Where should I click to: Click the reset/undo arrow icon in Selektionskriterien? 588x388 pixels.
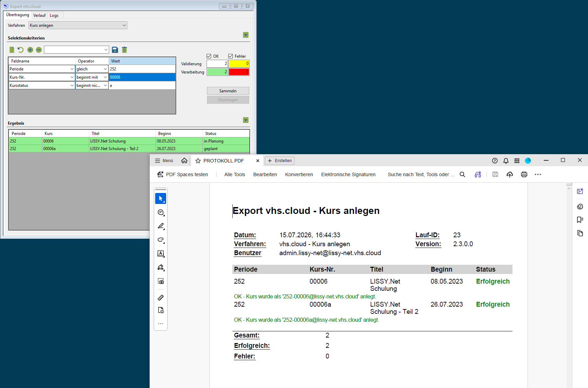21,50
